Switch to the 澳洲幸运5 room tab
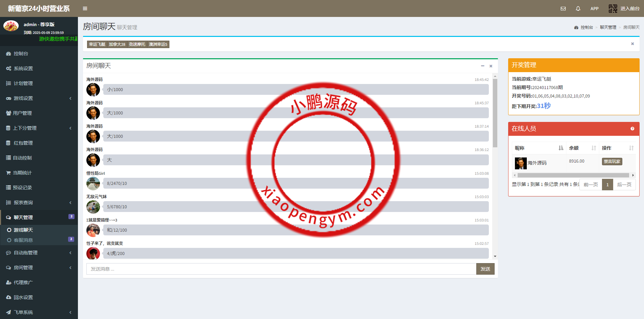Viewport: 644px width, 319px height. click(x=158, y=44)
